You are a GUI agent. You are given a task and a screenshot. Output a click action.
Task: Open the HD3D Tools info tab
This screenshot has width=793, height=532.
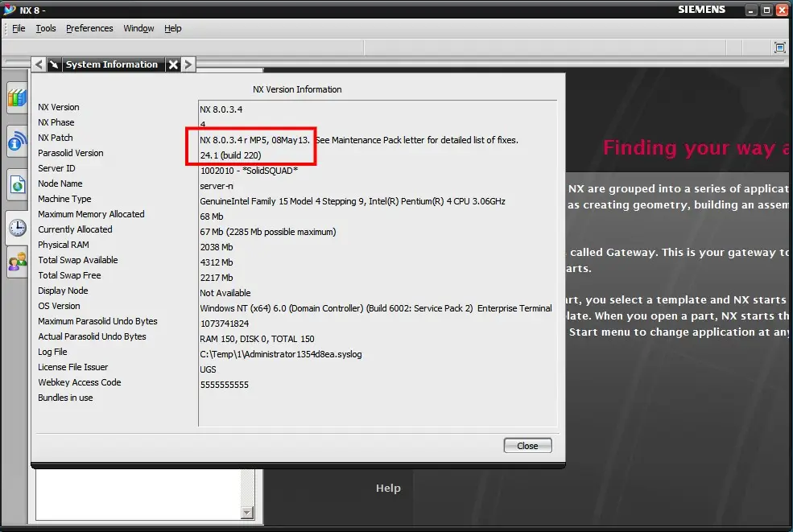pos(17,142)
